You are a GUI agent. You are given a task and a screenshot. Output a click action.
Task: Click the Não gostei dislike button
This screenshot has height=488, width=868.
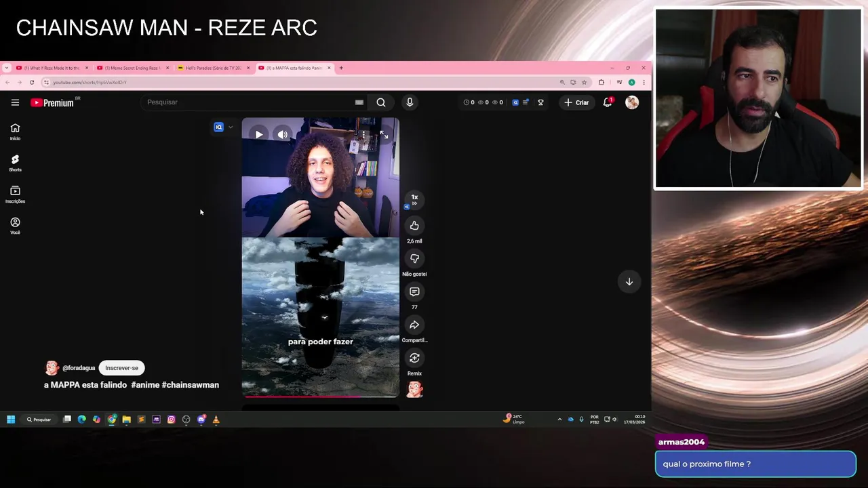[414, 259]
